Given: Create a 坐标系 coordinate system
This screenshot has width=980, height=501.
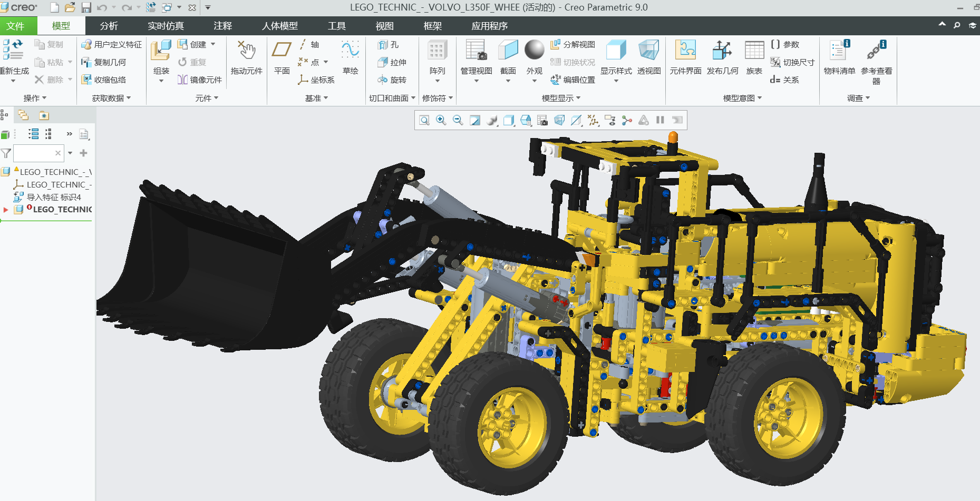Looking at the screenshot, I should [316, 80].
